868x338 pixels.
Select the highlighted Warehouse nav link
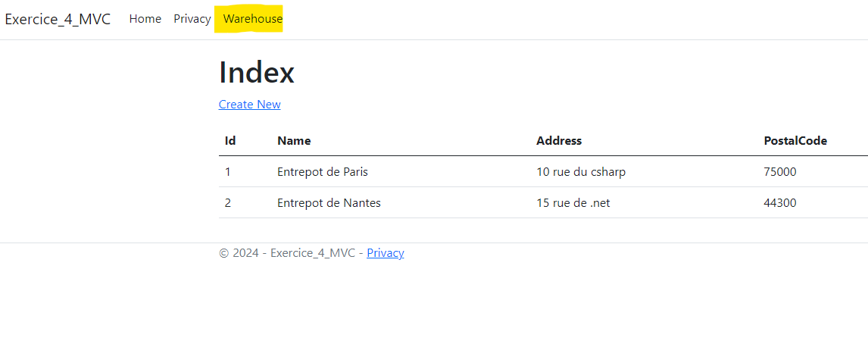point(252,19)
